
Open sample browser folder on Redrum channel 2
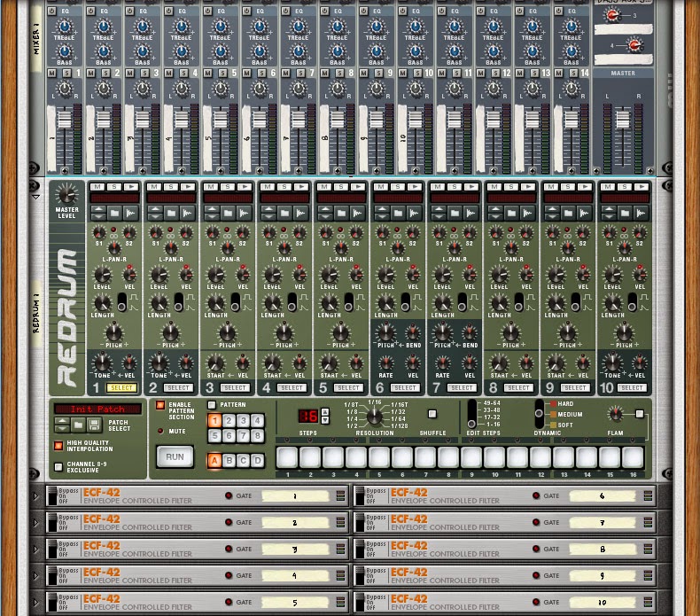click(x=171, y=213)
